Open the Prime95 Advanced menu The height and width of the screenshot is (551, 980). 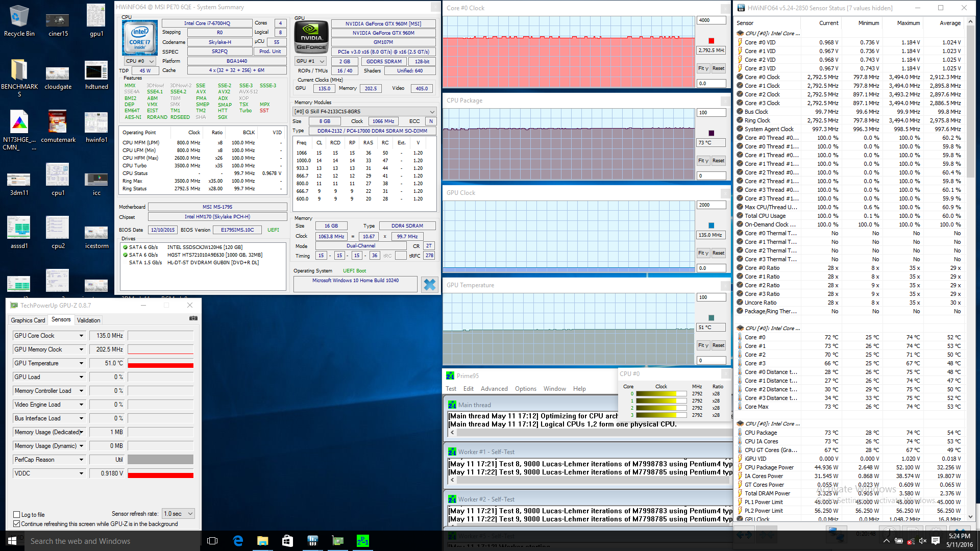[494, 389]
